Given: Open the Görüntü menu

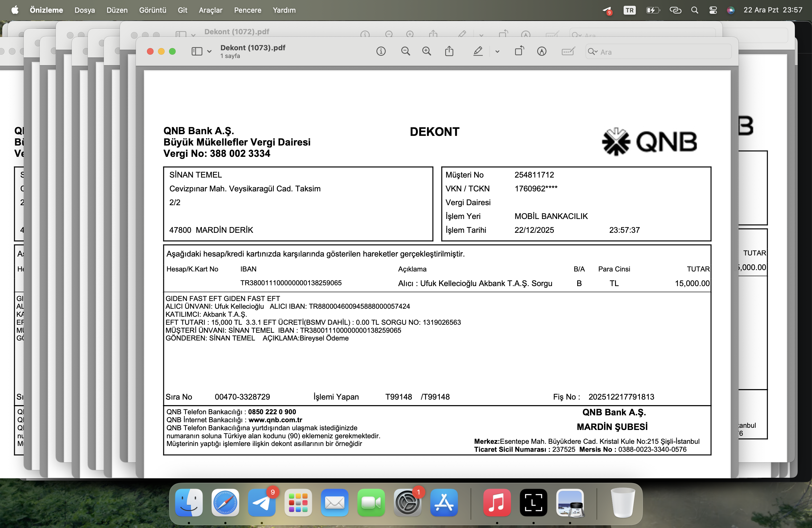Looking at the screenshot, I should pos(152,10).
